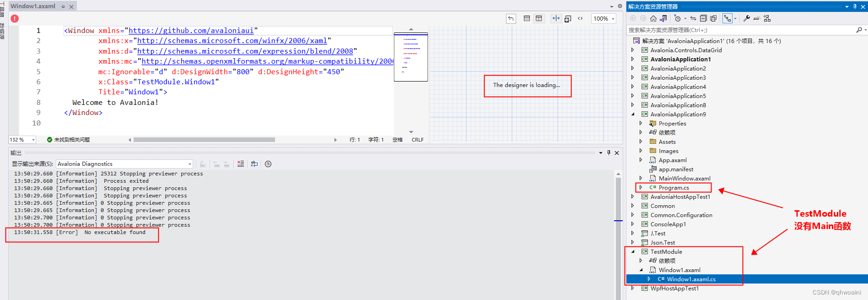Click the Solution Explorer search field
Viewport: 868px width, 300px height.
pyautogui.click(x=741, y=30)
